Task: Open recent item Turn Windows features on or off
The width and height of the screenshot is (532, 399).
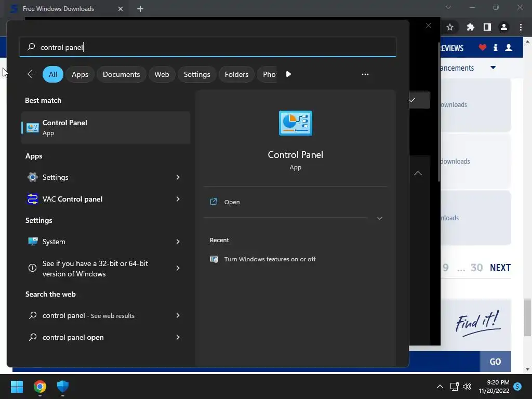Action: click(270, 259)
